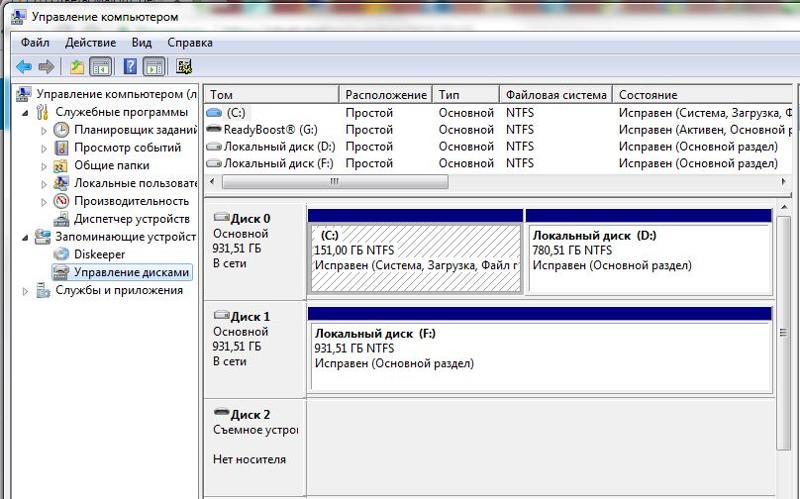The height and width of the screenshot is (499, 800).
Task: Expand the Локальные пользователи node
Action: point(44,184)
